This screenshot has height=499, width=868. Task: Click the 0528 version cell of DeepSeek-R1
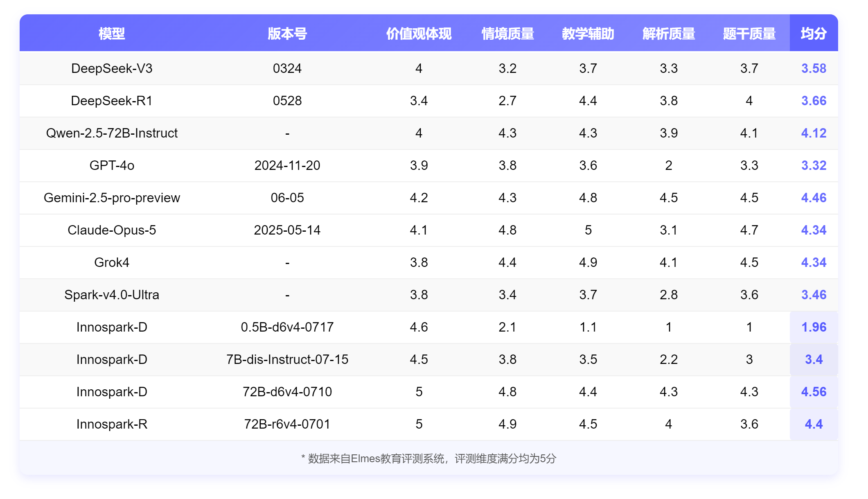click(288, 101)
